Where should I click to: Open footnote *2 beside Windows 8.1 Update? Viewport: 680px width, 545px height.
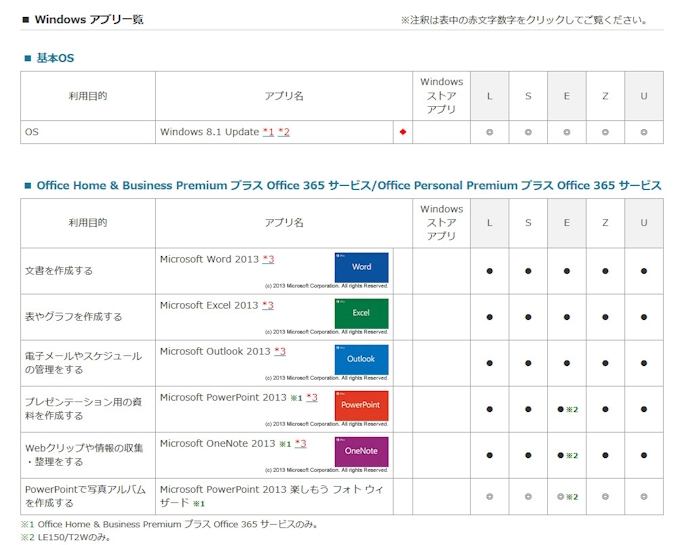coord(284,132)
